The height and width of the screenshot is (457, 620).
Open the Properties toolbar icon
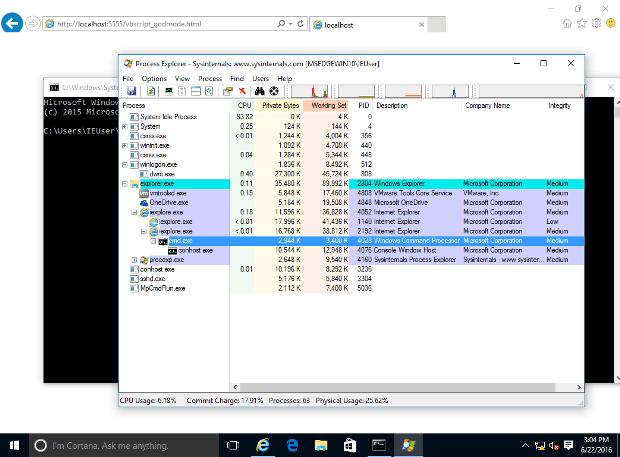tap(228, 91)
